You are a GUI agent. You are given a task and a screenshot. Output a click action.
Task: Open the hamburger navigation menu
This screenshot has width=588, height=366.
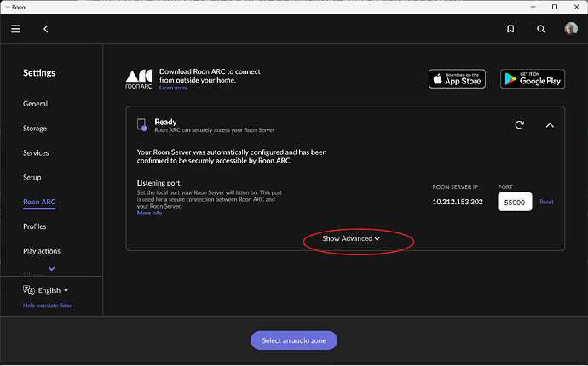click(15, 29)
